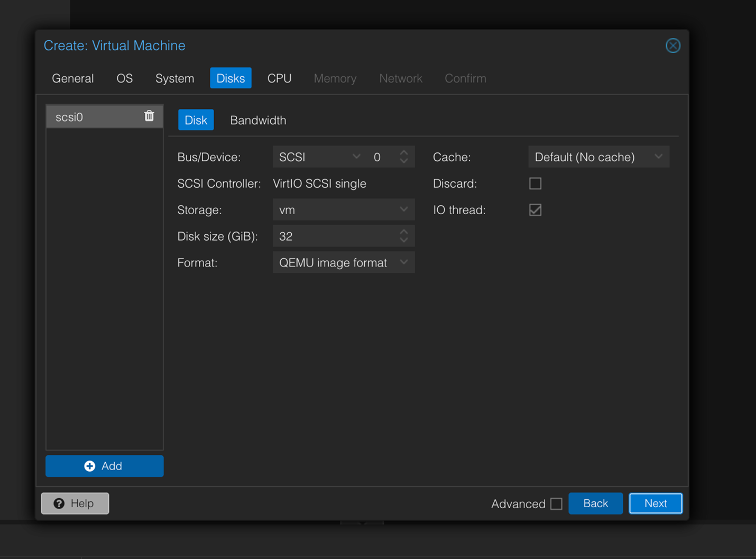756x559 pixels.
Task: Delete the scsi0 disk with trash icon
Action: [x=149, y=116]
